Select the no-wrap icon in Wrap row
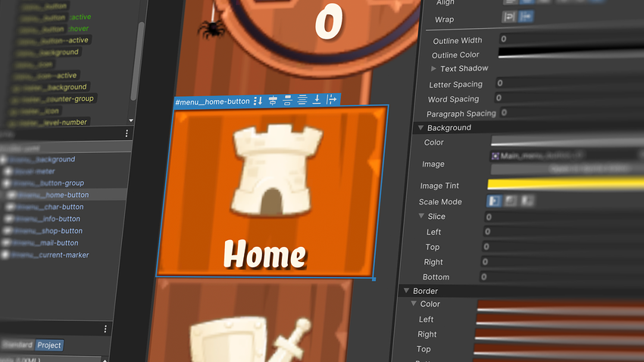Image resolution: width=644 pixels, height=362 pixels. (x=526, y=17)
